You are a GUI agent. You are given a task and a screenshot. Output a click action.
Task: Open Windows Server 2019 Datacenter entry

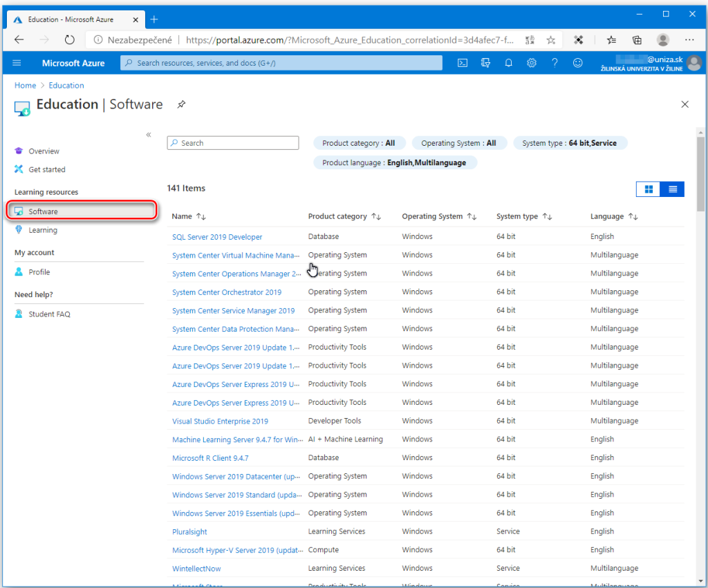coord(236,477)
